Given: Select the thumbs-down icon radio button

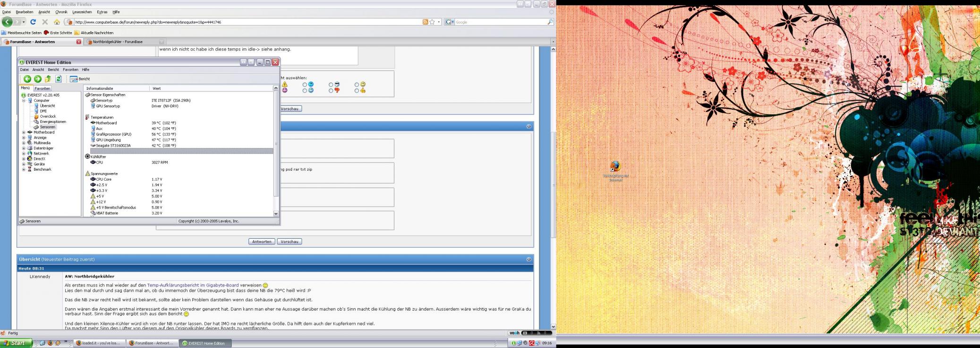Looking at the screenshot, I should pyautogui.click(x=331, y=90).
